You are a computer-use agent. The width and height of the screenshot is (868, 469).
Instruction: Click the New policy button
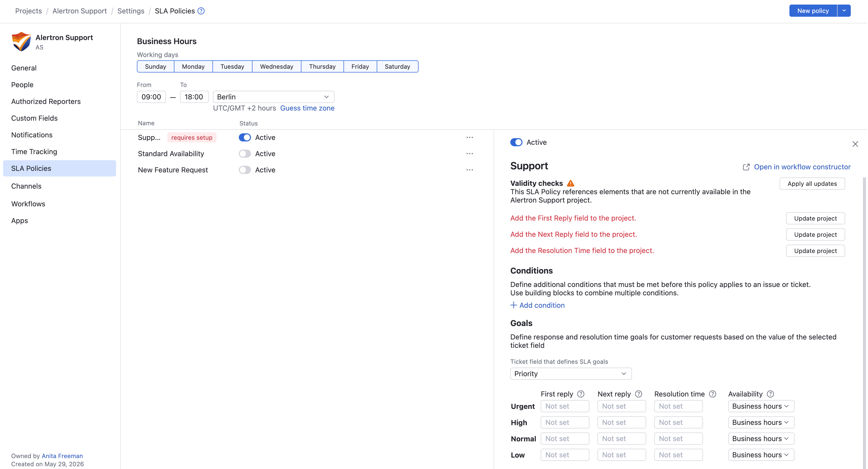[813, 10]
